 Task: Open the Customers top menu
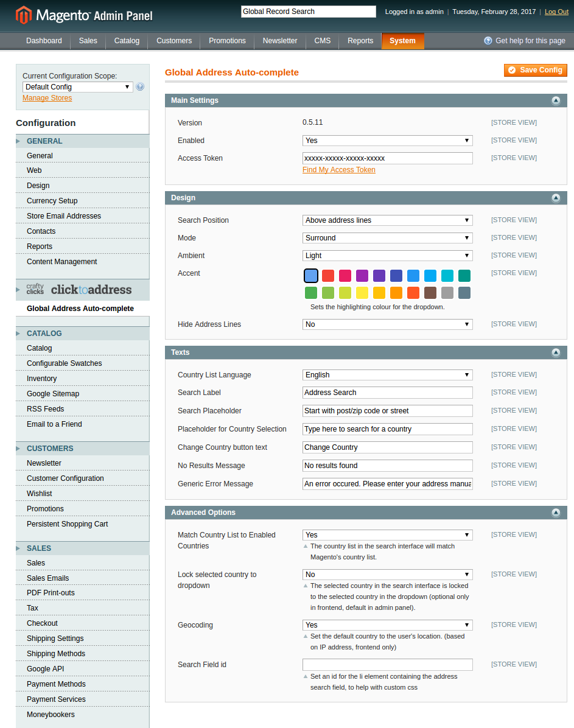(174, 41)
